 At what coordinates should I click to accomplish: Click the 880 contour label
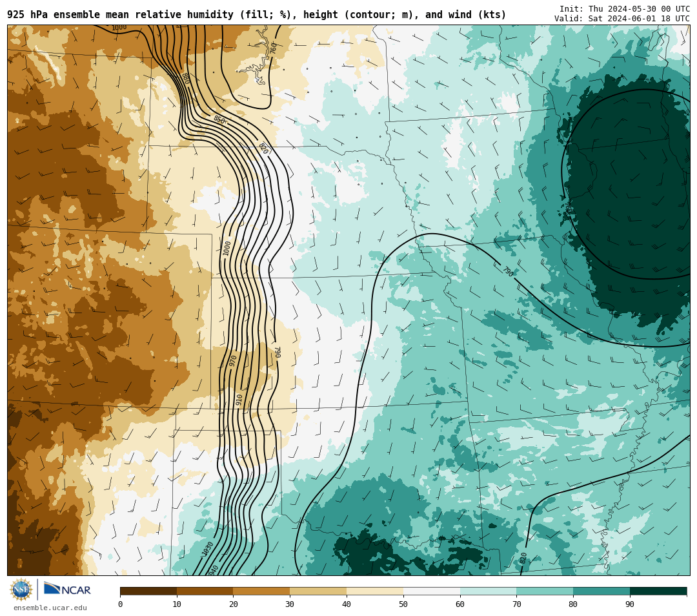[x=186, y=78]
